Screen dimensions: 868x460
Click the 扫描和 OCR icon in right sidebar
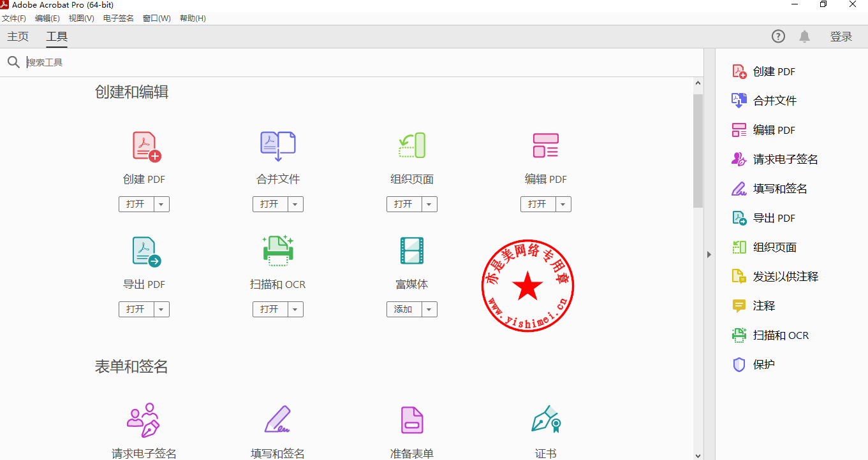point(739,335)
